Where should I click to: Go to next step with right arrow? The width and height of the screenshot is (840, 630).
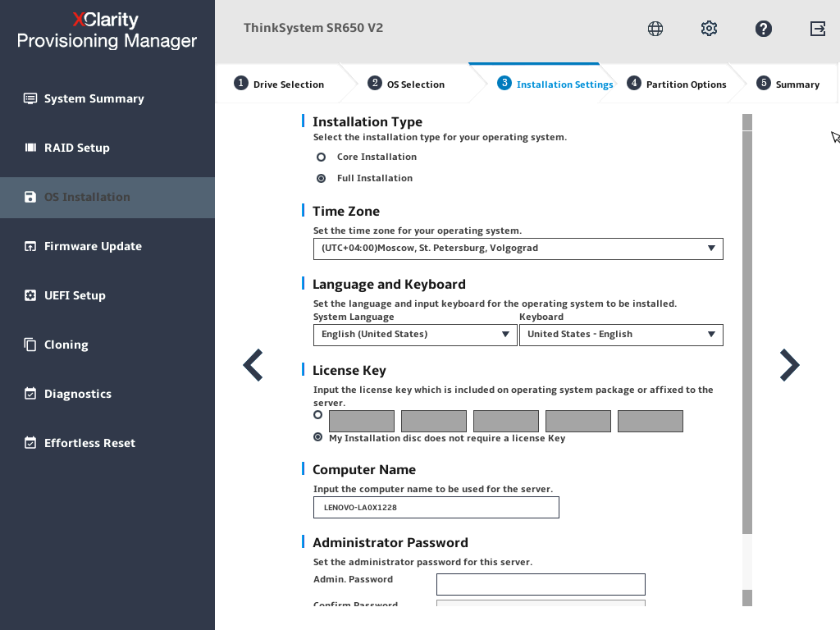coord(790,365)
